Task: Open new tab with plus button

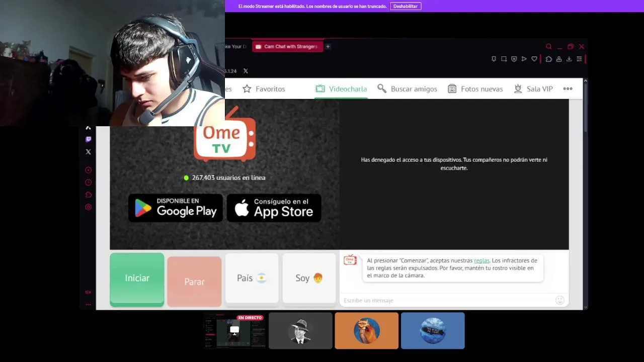Action: click(328, 46)
